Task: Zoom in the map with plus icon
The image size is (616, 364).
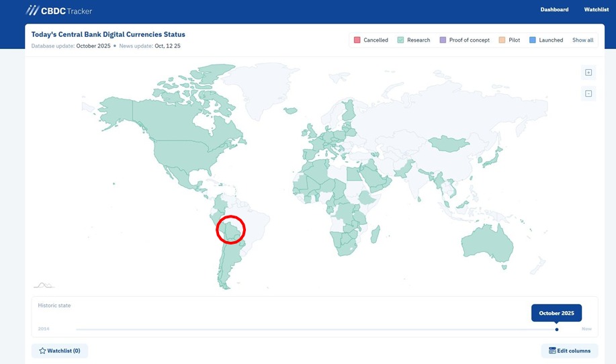Action: [x=588, y=73]
